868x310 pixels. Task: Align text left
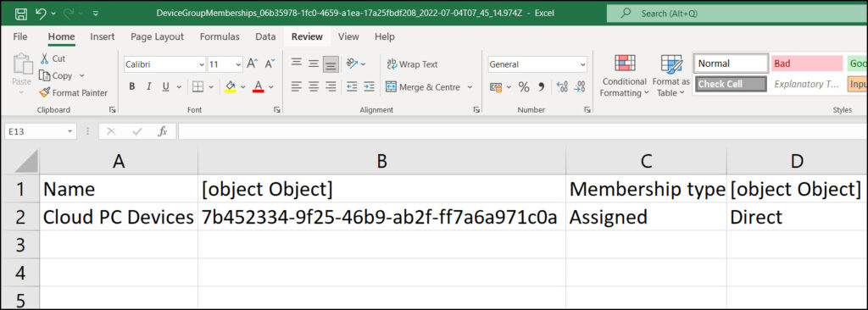297,87
